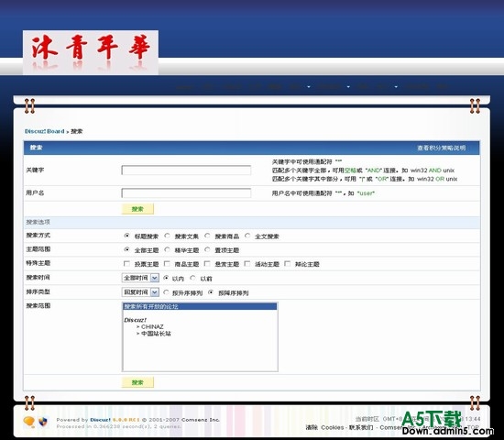This screenshot has height=440, width=504.
Task: Open the 回复时间 sort type dropdown
Action: point(140,292)
